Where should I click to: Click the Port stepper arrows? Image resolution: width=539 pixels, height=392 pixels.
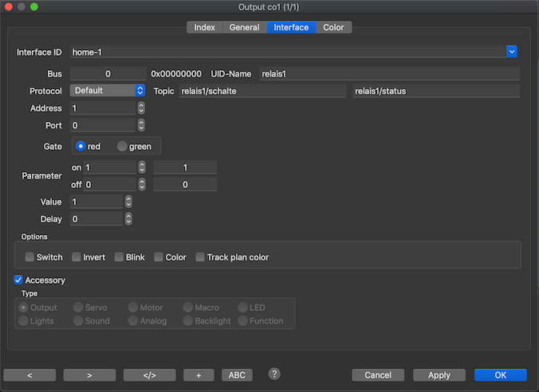point(141,125)
